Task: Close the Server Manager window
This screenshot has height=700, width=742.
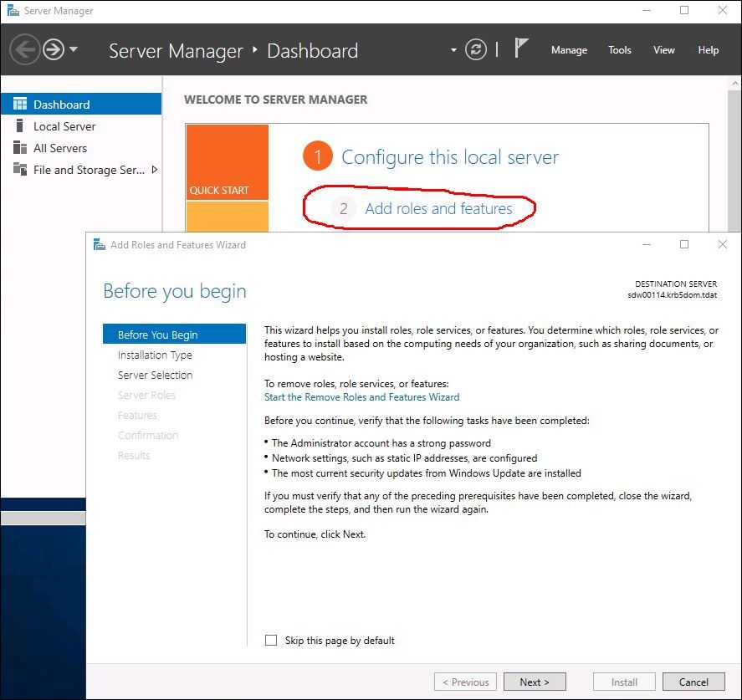Action: pyautogui.click(x=723, y=10)
